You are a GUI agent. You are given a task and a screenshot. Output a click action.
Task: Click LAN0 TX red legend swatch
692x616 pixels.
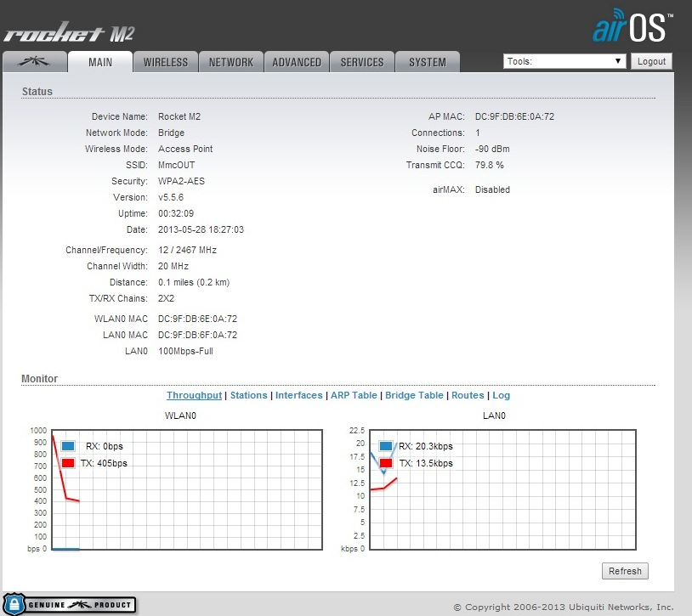click(x=386, y=463)
